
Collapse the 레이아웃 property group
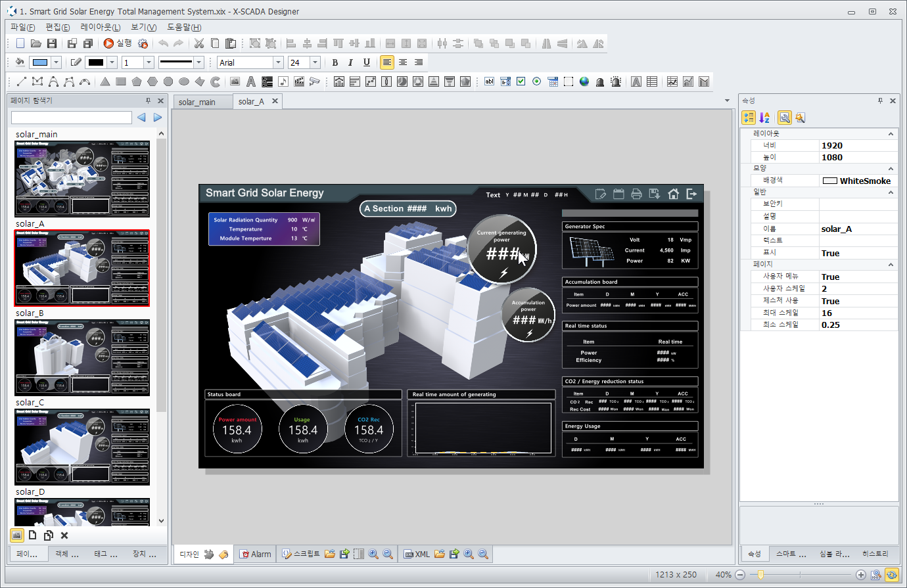tap(891, 133)
